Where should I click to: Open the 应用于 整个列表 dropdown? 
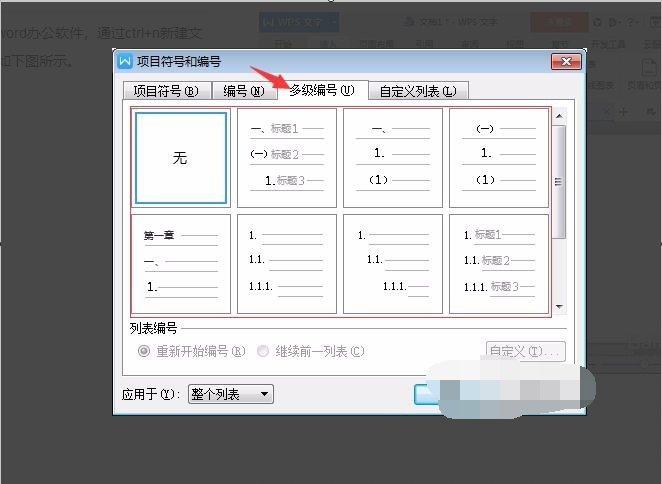231,394
